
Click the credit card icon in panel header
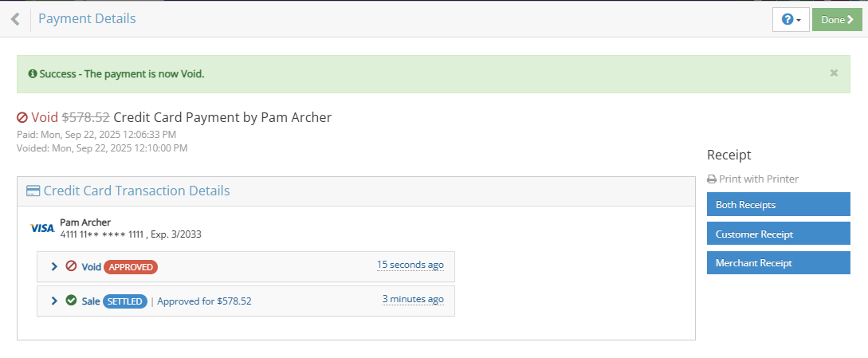pyautogui.click(x=33, y=191)
